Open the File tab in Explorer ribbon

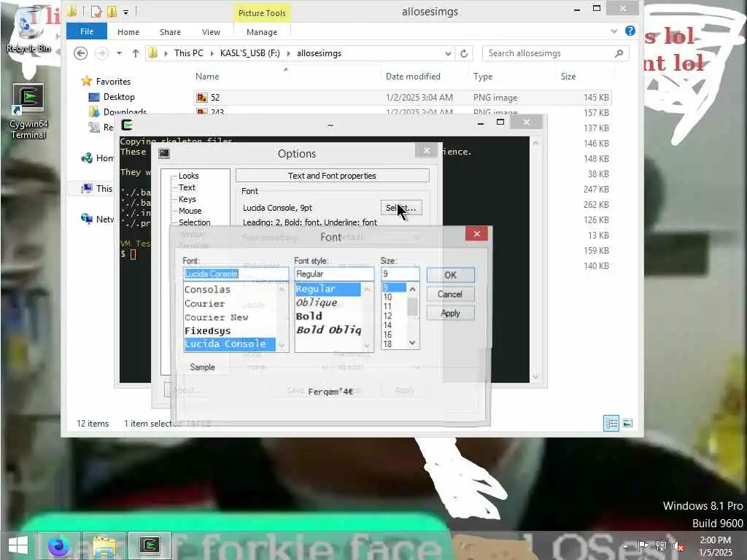[x=87, y=31]
